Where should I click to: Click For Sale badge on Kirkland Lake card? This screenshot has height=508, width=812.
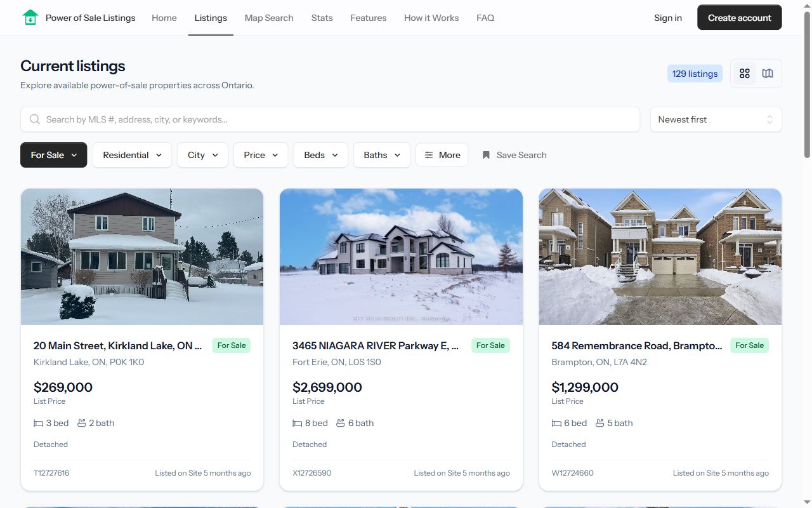pyautogui.click(x=232, y=345)
